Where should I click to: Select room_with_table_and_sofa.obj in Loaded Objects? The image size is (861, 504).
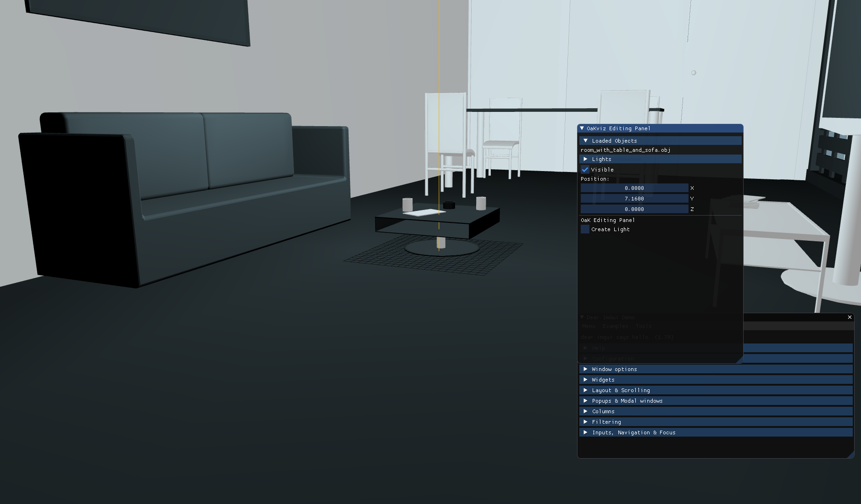625,150
